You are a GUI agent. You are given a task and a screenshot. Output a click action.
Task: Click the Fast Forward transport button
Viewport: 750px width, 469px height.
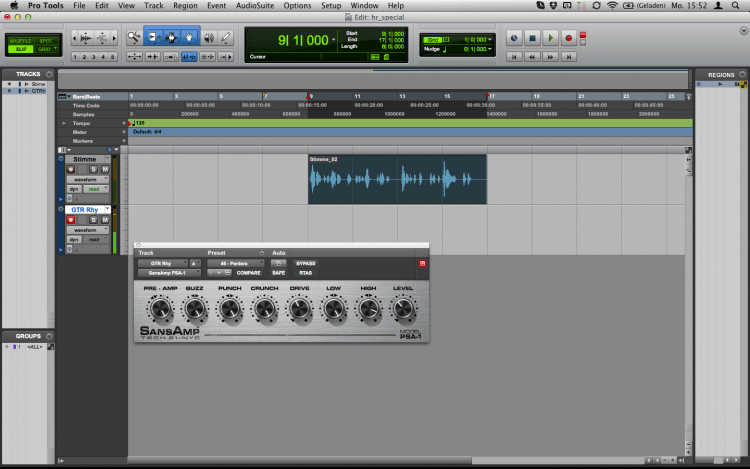(551, 57)
